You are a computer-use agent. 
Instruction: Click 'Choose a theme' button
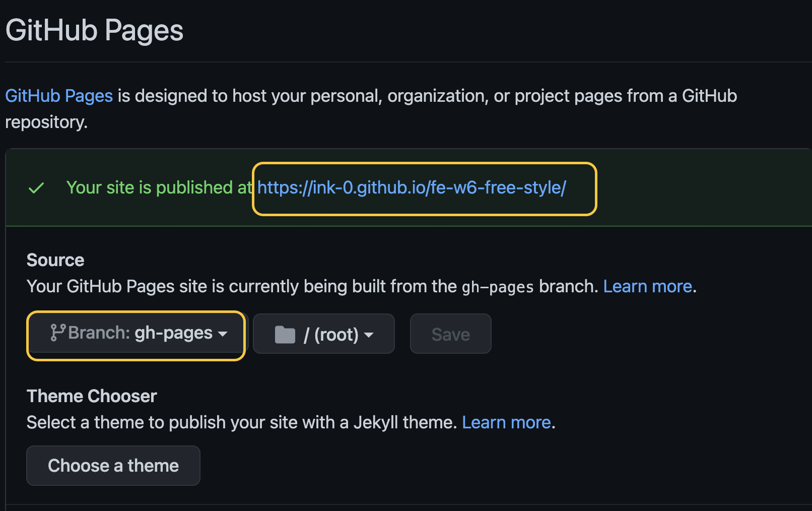tap(113, 465)
